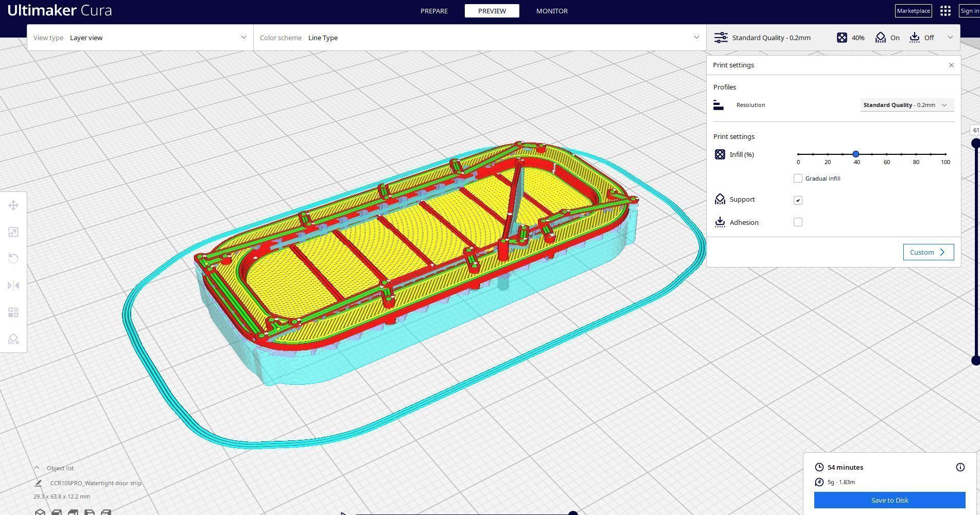Click the material spool icon beside 5g
The height and width of the screenshot is (515, 980).
[x=819, y=482]
